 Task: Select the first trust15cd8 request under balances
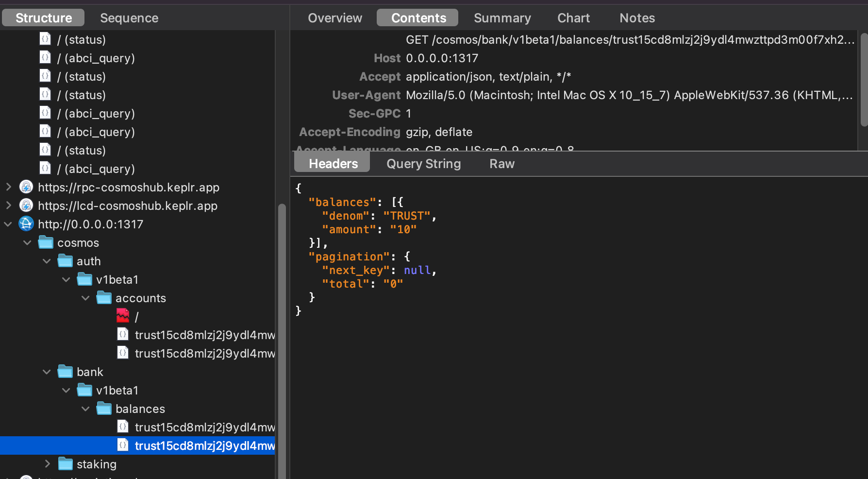[137, 427]
